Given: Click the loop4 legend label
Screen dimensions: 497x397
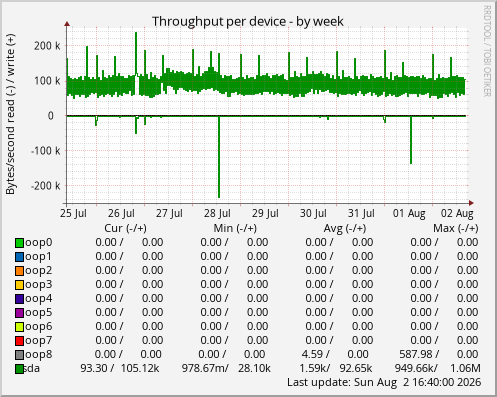Looking at the screenshot, I should click(x=38, y=299).
